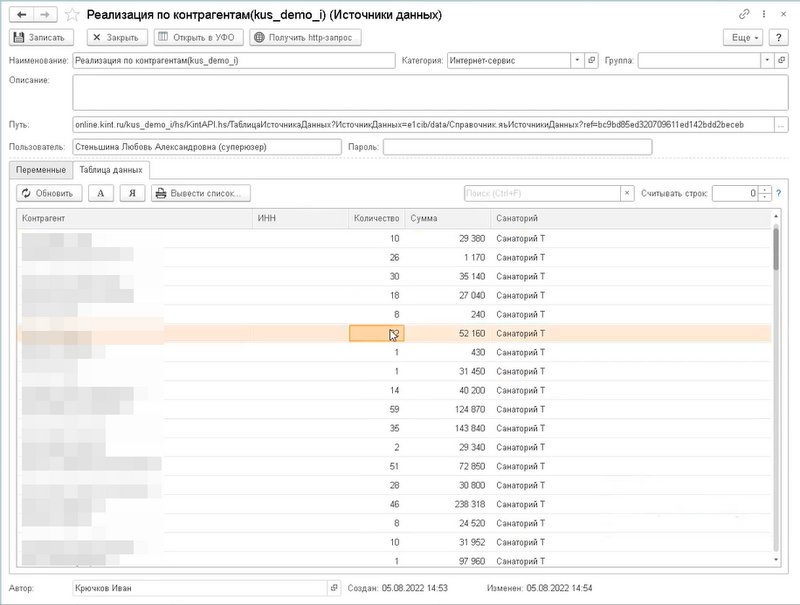
Task: Click Вывести список button
Action: pyautogui.click(x=201, y=193)
